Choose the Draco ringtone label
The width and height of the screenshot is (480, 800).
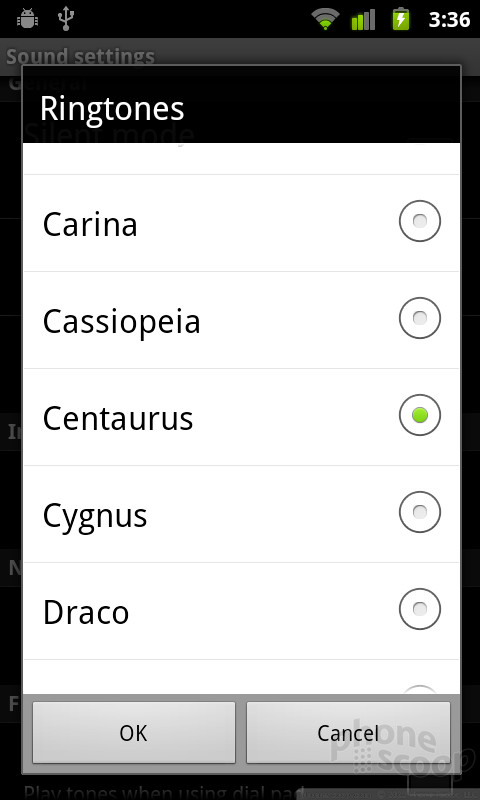86,612
